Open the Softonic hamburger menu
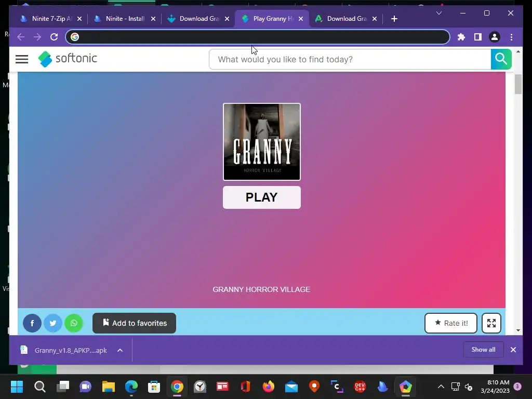 click(x=22, y=59)
